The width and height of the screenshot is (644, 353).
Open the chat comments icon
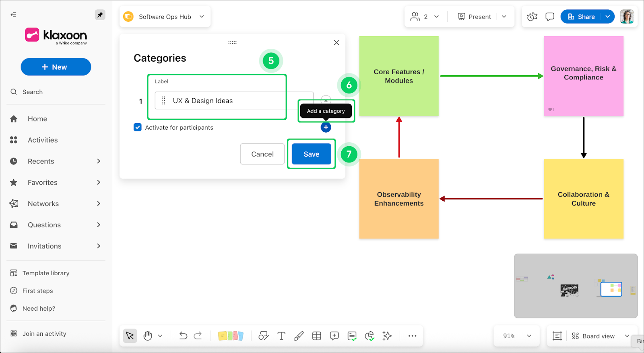(550, 17)
